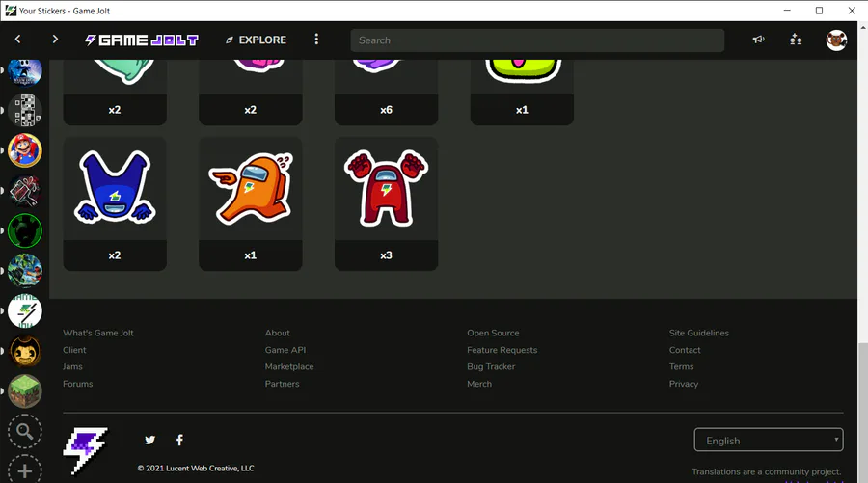Click the add community plus icon

click(x=25, y=470)
